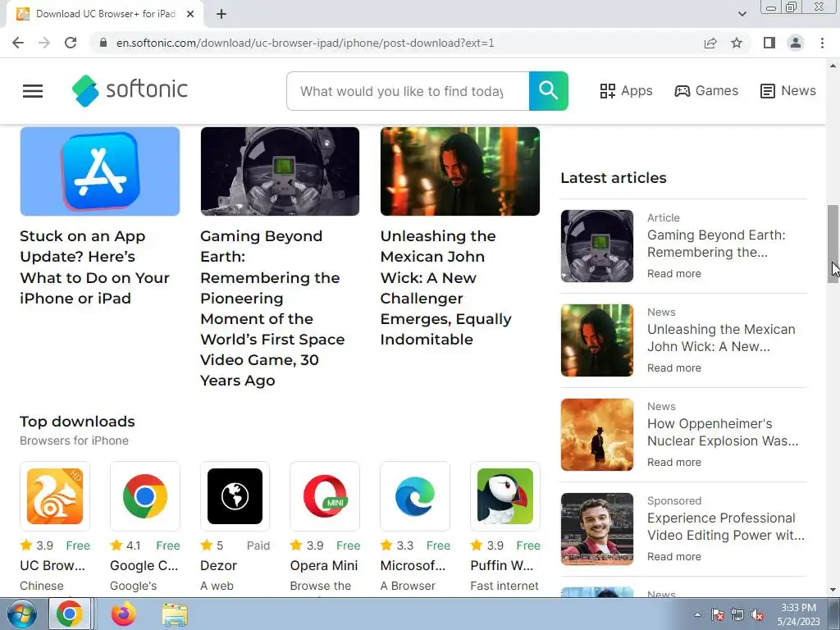
Task: Open Windows Explorer from the taskbar
Action: pyautogui.click(x=175, y=614)
